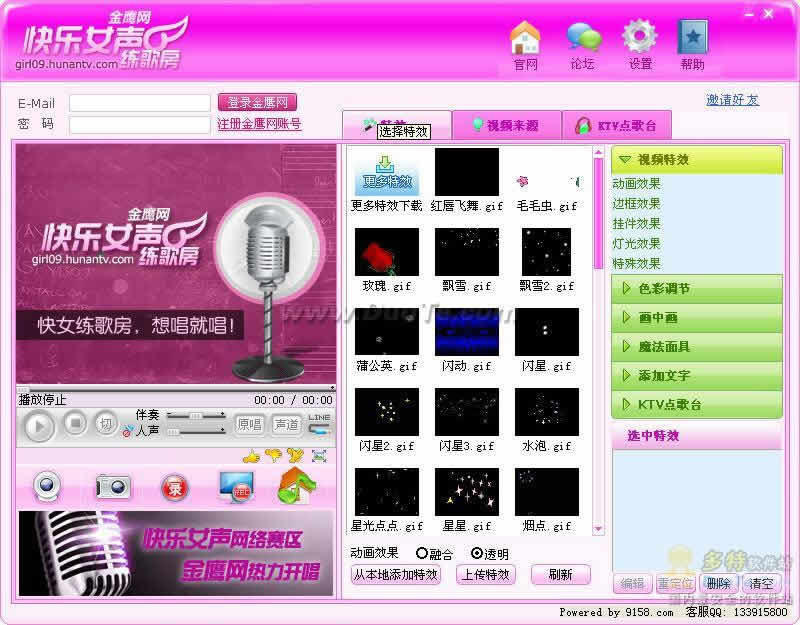Toggle the 原唱 original vocal button
Image resolution: width=800 pixels, height=625 pixels.
tap(249, 424)
